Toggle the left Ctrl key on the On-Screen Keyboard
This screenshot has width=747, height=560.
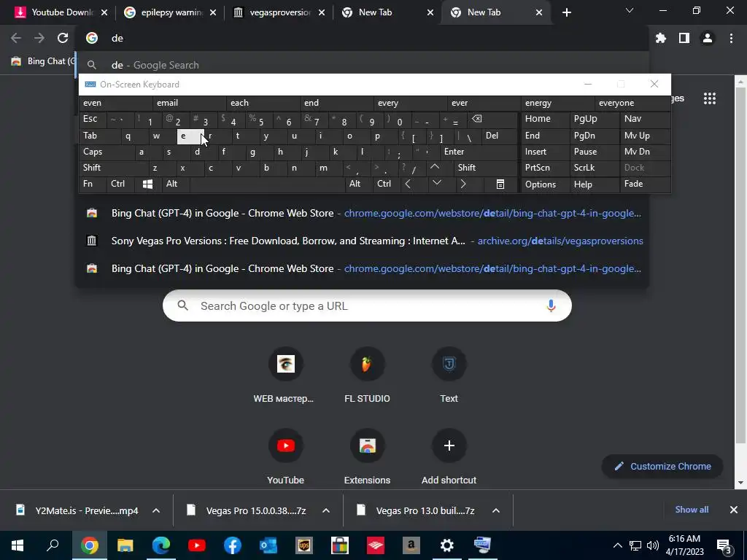coord(120,184)
